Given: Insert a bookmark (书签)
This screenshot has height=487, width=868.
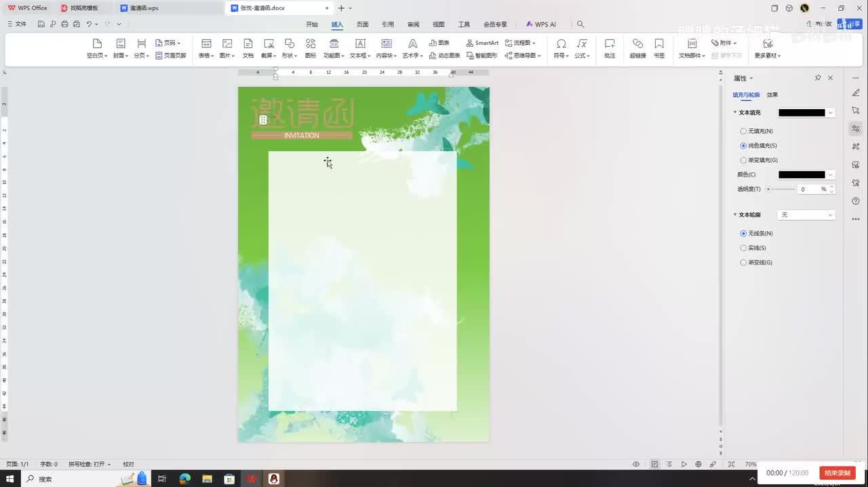Looking at the screenshot, I should (x=659, y=48).
